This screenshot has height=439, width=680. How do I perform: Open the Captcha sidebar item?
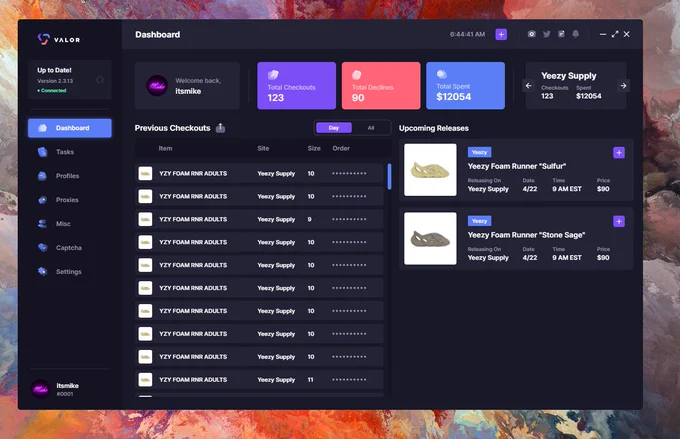(70, 248)
